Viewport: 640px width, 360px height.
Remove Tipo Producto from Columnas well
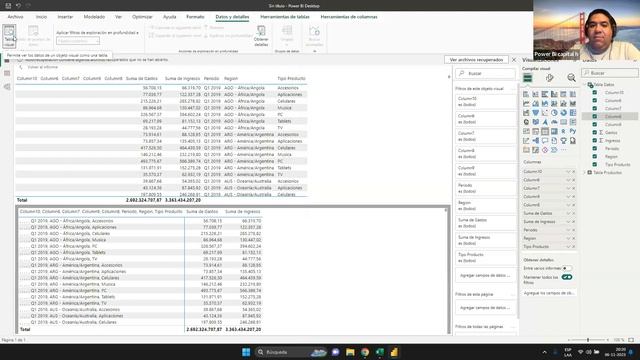(x=573, y=247)
